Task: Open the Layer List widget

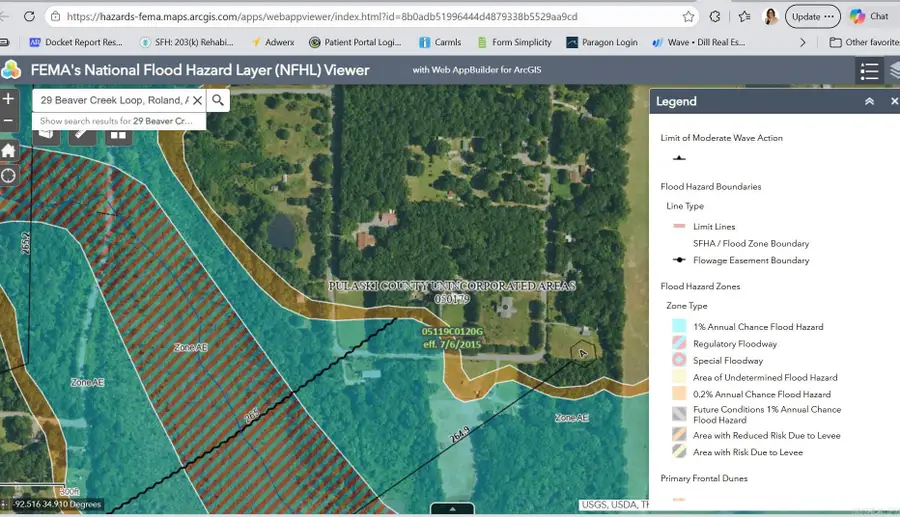Action: 894,71
